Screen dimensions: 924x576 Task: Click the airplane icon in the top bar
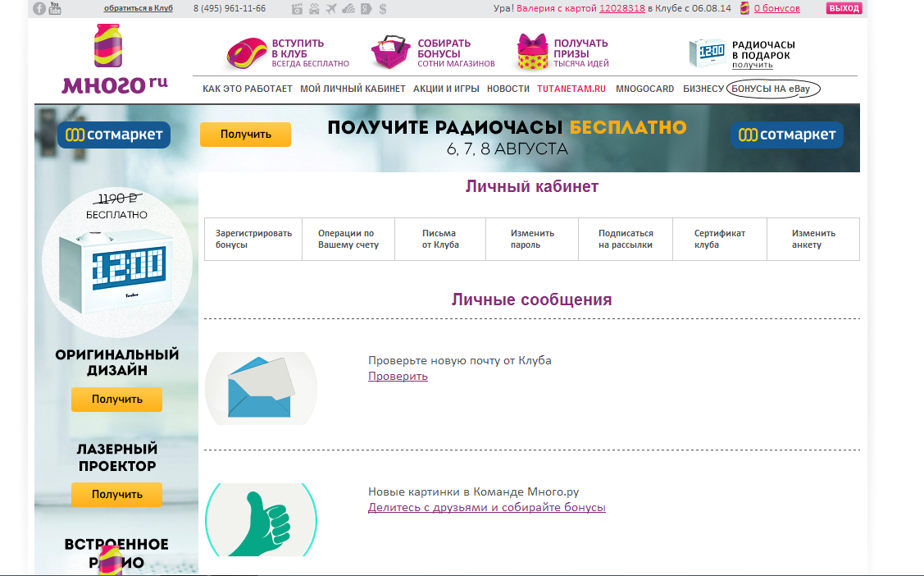pos(331,9)
